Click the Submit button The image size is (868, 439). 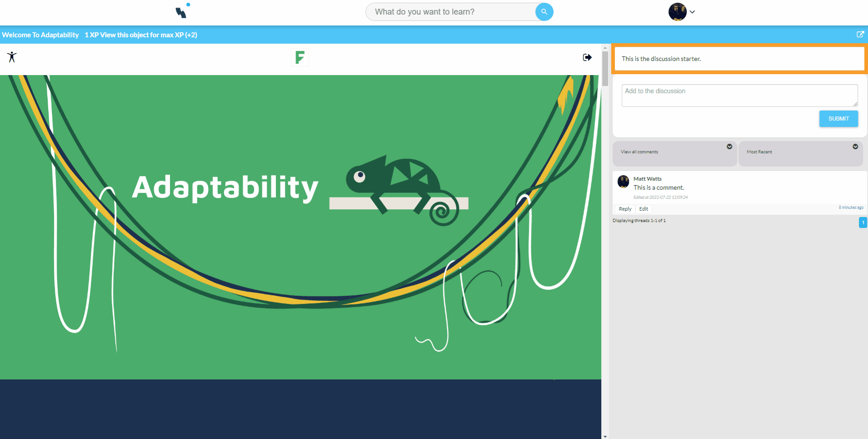[838, 119]
